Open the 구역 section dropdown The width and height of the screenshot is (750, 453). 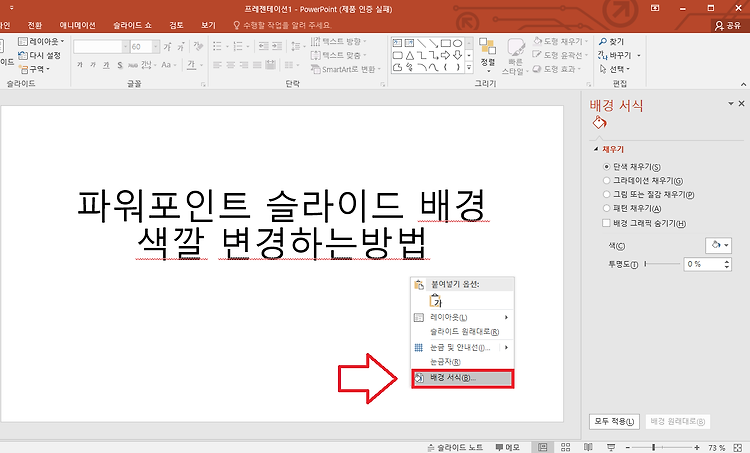pos(34,69)
